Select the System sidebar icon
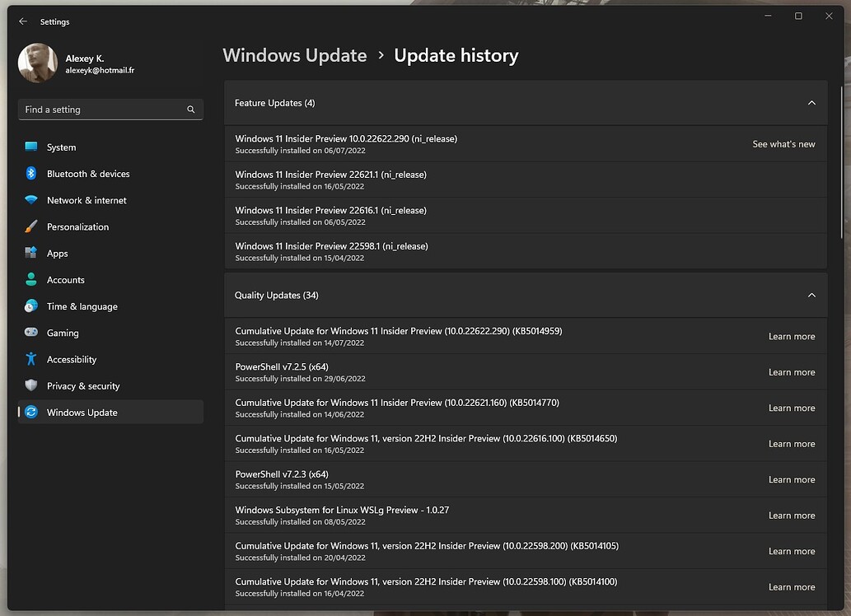 pyautogui.click(x=31, y=147)
